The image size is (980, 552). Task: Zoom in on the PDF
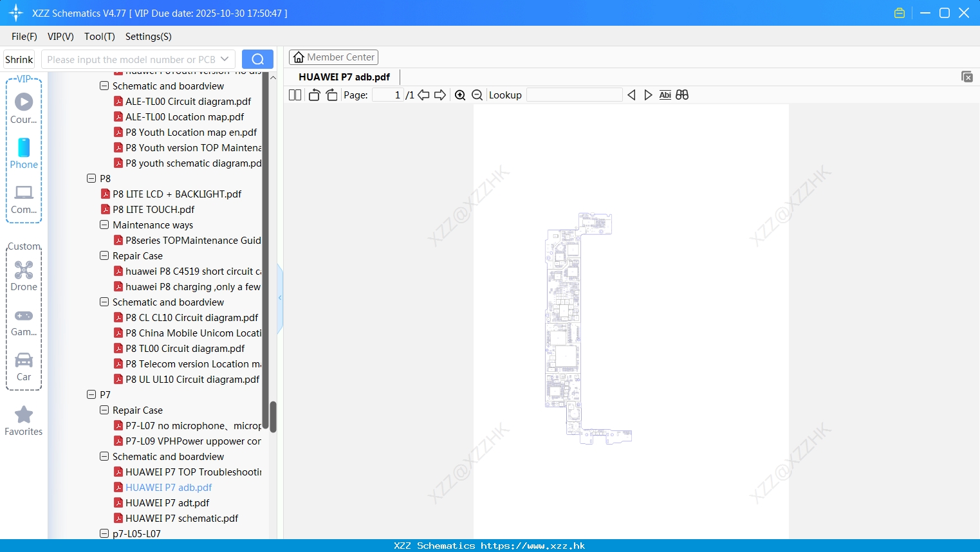point(460,95)
